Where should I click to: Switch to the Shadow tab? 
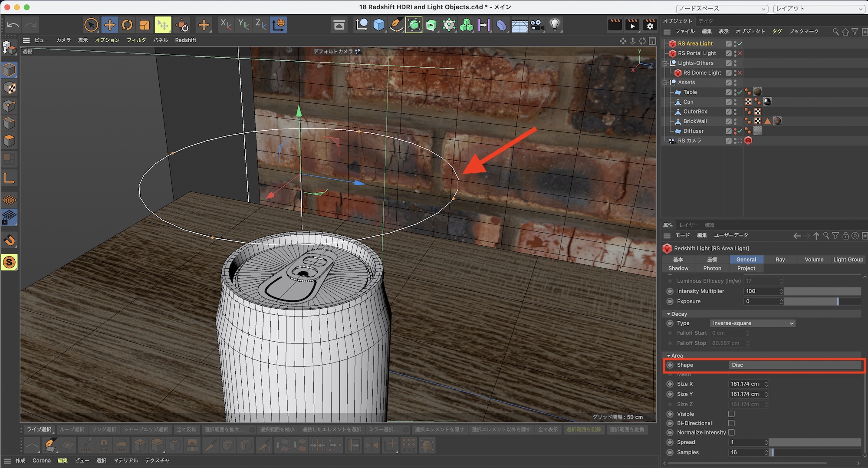click(678, 268)
